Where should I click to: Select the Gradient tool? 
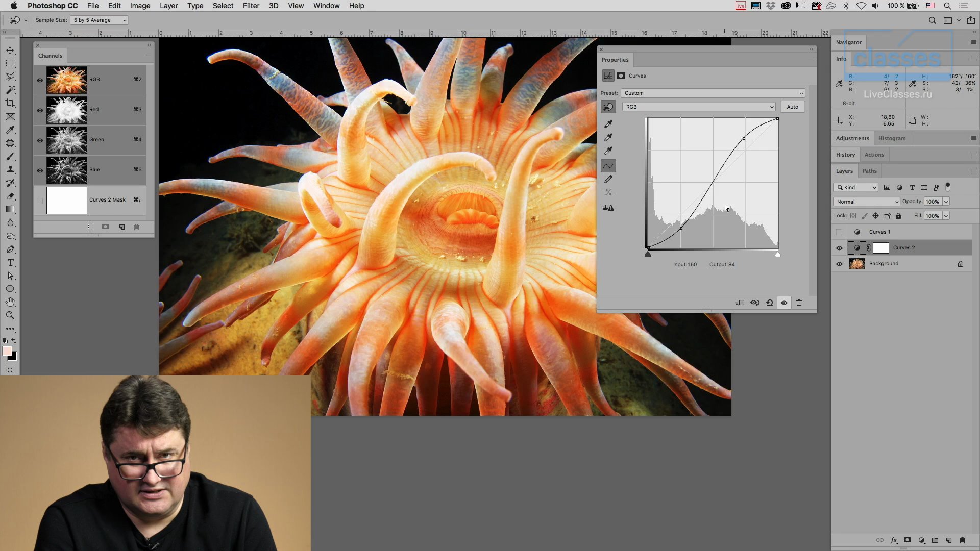coord(10,209)
